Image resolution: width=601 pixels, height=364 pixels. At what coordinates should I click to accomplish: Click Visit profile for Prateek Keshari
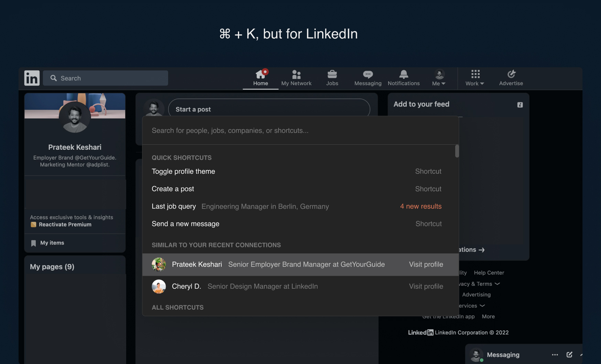coord(426,264)
